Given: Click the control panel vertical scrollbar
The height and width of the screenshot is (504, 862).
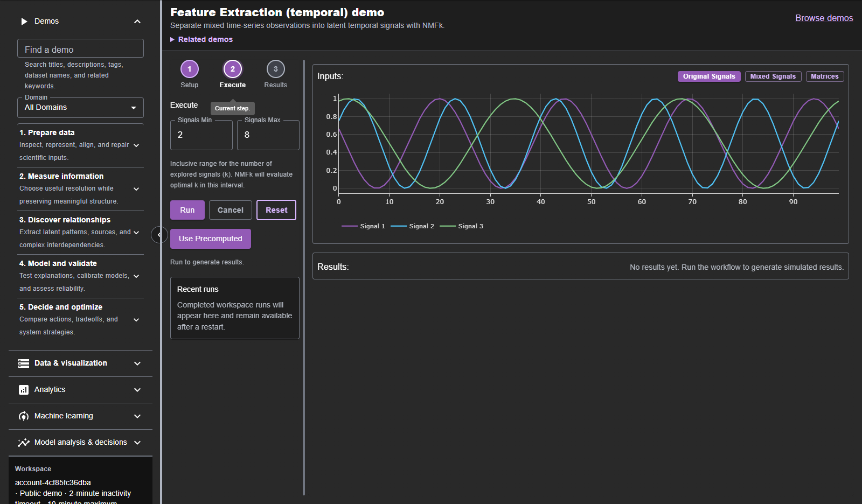Looking at the screenshot, I should (x=304, y=277).
